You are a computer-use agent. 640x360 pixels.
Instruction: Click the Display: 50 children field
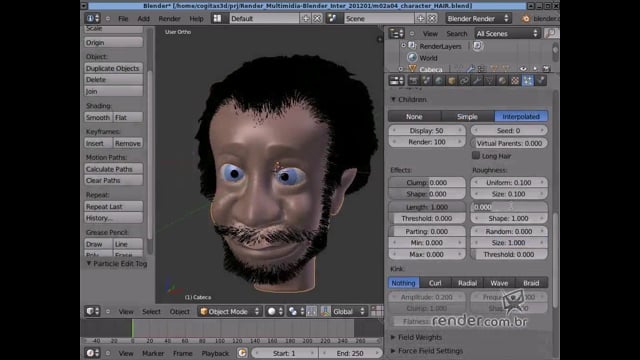pos(427,131)
